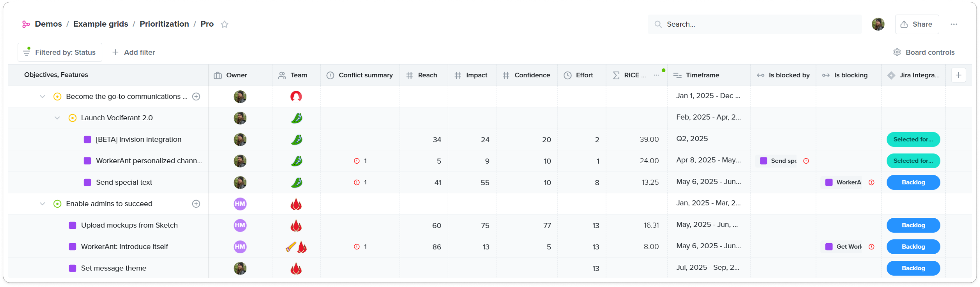Open Backlog status for Set message theme
980x287 pixels.
(913, 268)
